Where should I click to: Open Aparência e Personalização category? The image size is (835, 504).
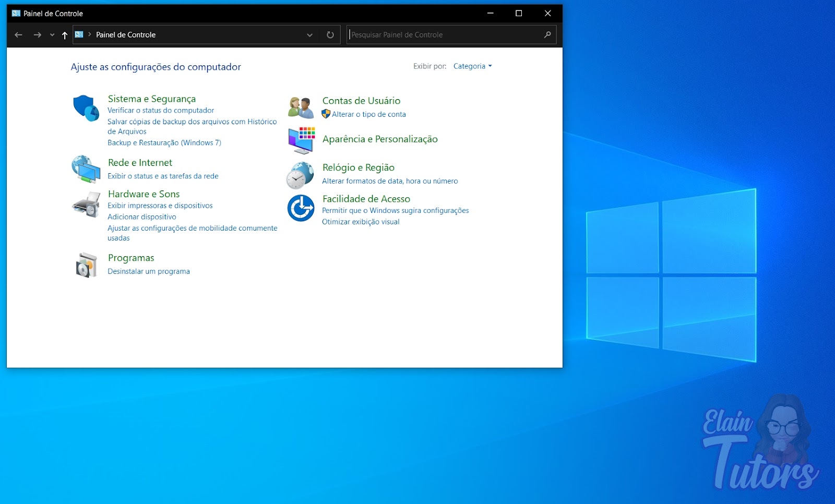coord(380,139)
